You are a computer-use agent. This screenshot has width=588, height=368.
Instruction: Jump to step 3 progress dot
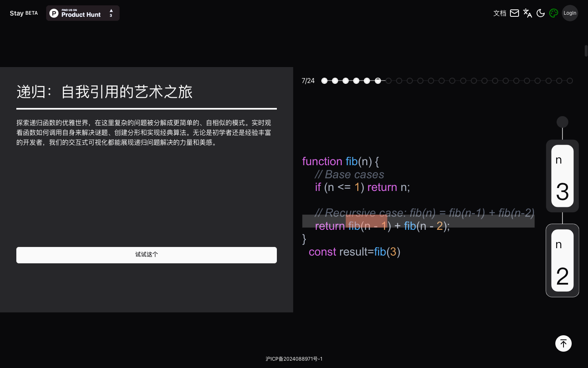click(x=345, y=81)
